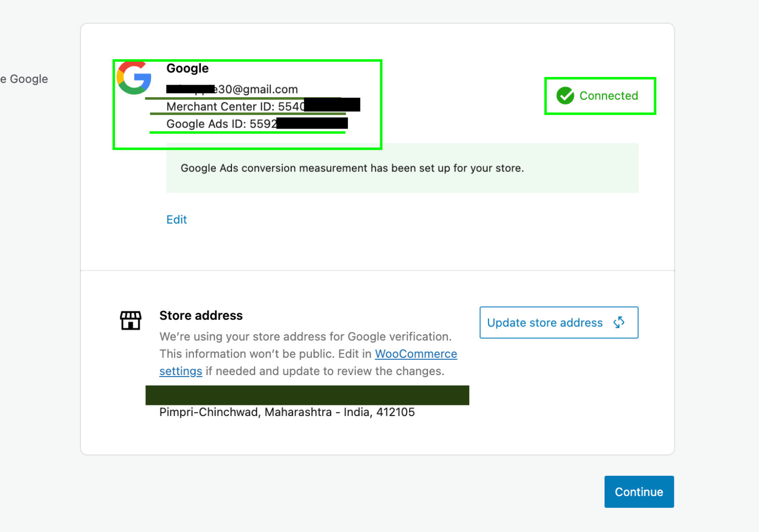
Task: Click the Connected status label
Action: tap(609, 96)
